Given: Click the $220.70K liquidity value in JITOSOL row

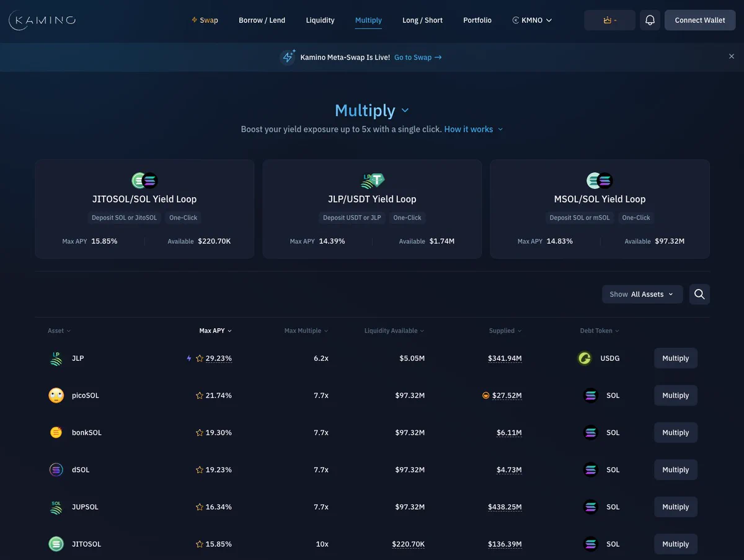Looking at the screenshot, I should click(x=409, y=544).
